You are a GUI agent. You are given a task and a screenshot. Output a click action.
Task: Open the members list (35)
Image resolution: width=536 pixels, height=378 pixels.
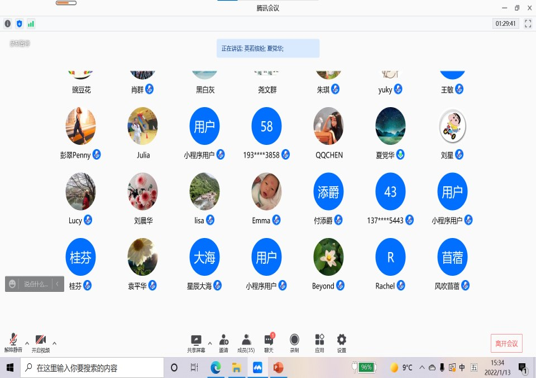tap(246, 343)
